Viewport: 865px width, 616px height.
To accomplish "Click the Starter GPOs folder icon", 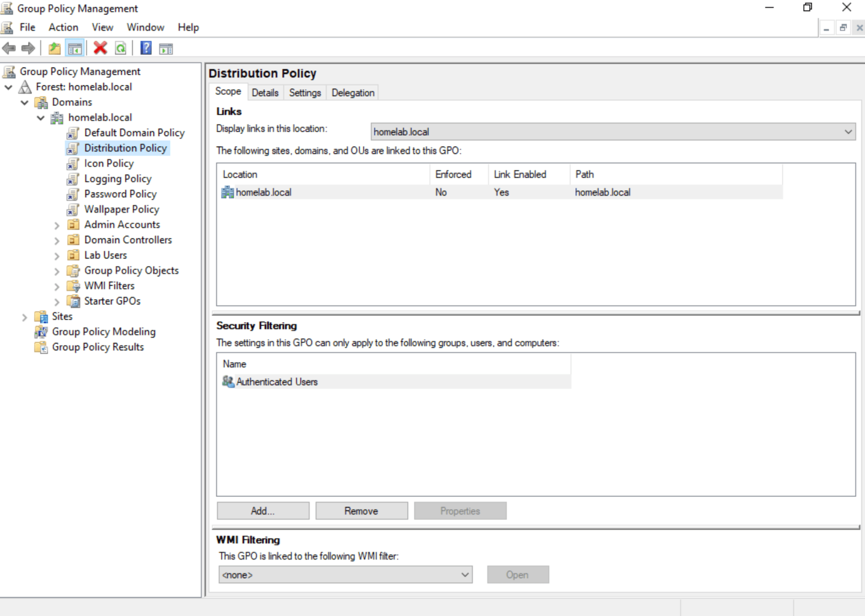I will coord(73,301).
